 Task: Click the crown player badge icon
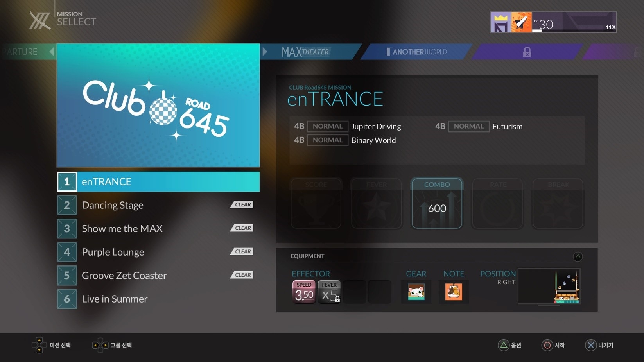click(501, 22)
